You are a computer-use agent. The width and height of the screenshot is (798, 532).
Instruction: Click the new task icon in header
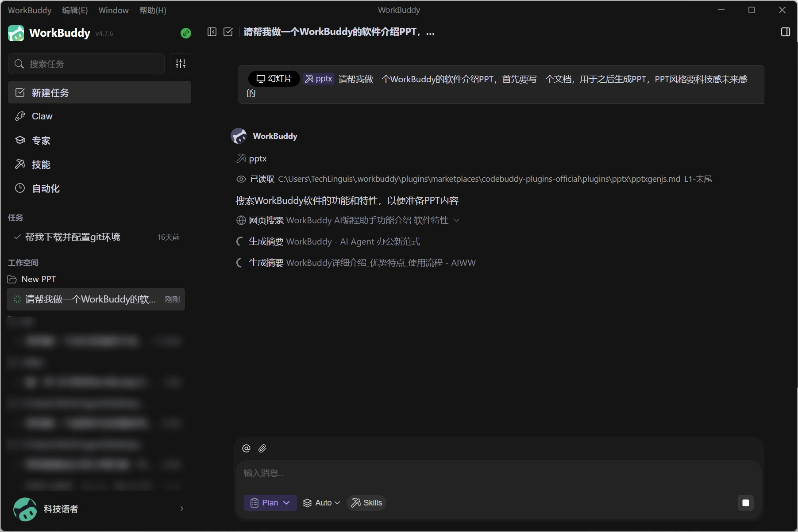pos(228,32)
